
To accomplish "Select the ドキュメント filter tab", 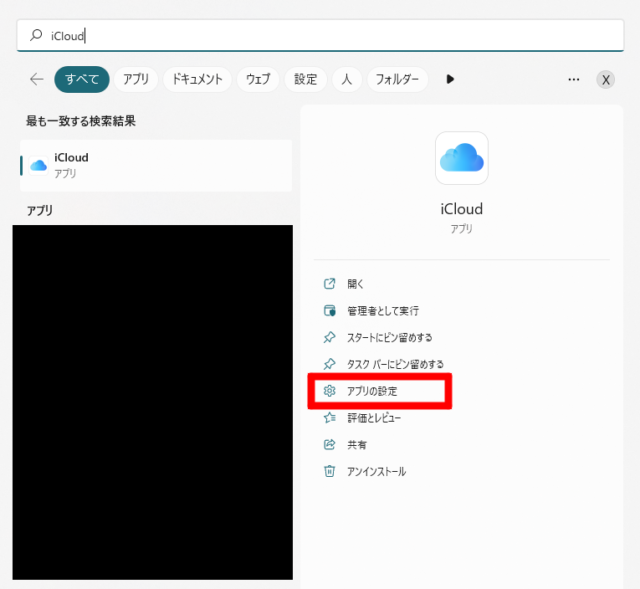I will pyautogui.click(x=198, y=79).
